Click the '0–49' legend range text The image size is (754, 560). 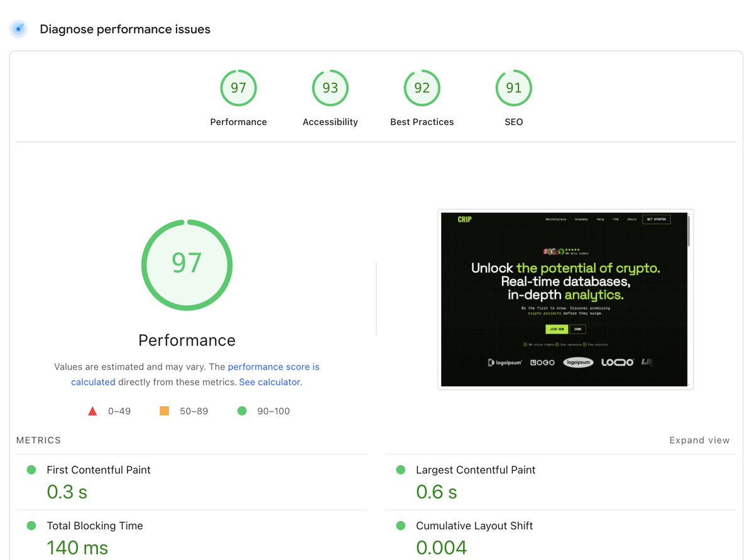point(119,411)
